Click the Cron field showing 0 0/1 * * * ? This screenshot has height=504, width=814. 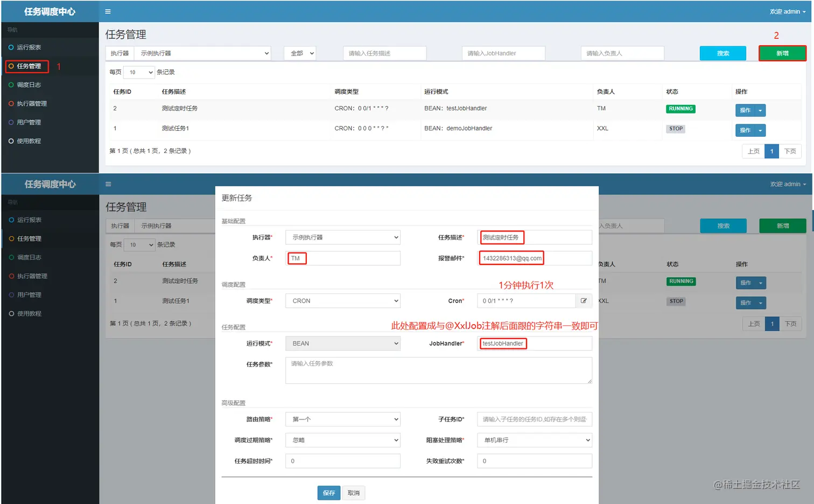[x=527, y=301]
